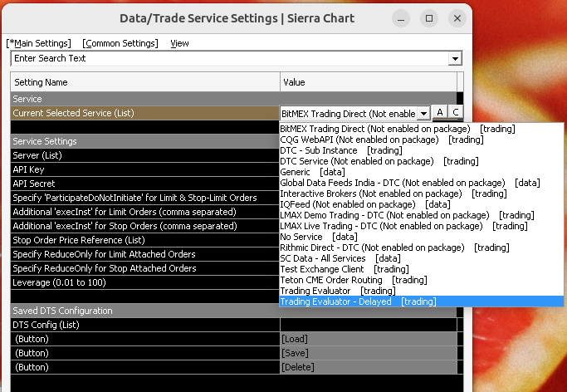Image resolution: width=567 pixels, height=392 pixels.
Task: Click the C button beside service list
Action: [x=456, y=112]
